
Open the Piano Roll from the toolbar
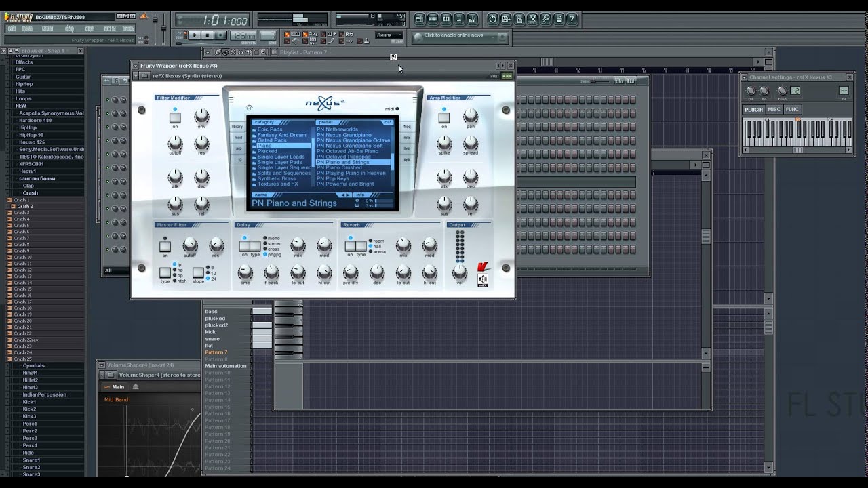click(446, 19)
